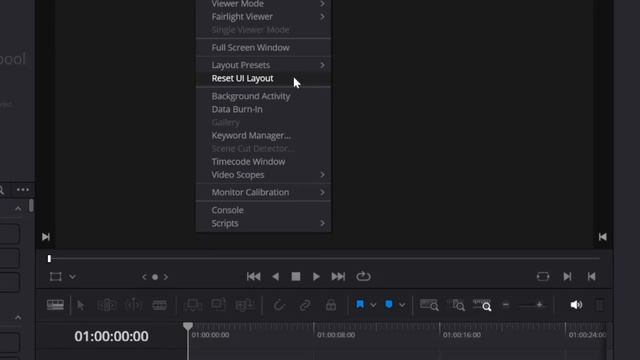Select Blade Edit mode tool
Screen dimensions: 640x360
(159, 305)
